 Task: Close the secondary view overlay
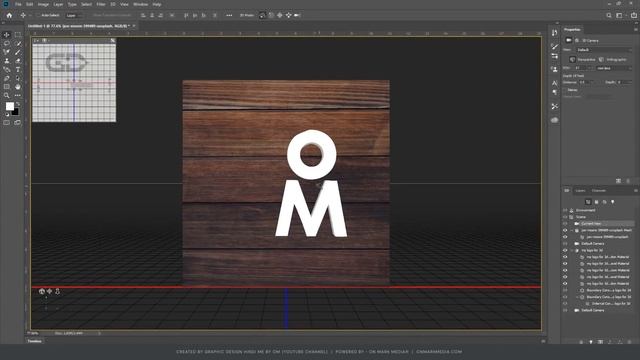click(x=113, y=40)
